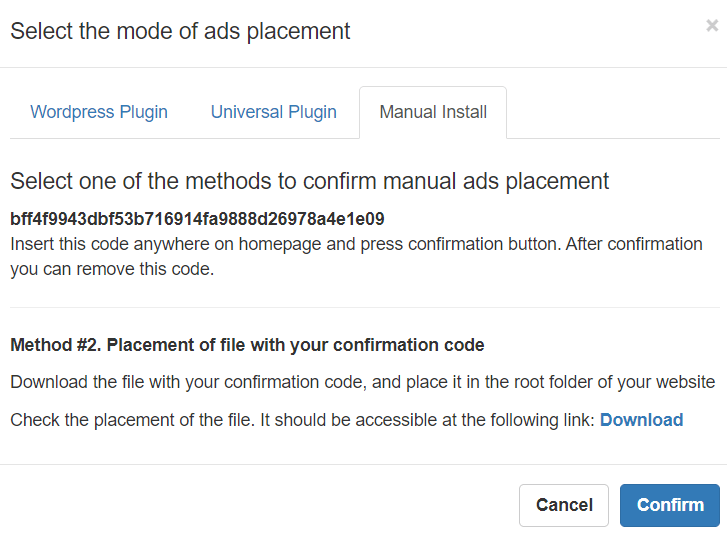This screenshot has width=727, height=538.
Task: Click the heading about confirming manual ads placement
Action: [310, 181]
